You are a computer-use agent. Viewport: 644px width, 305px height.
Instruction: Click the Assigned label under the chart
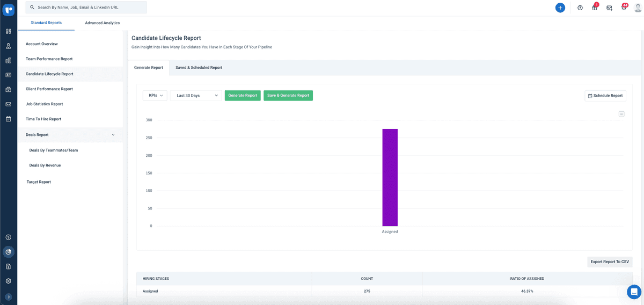coord(390,232)
